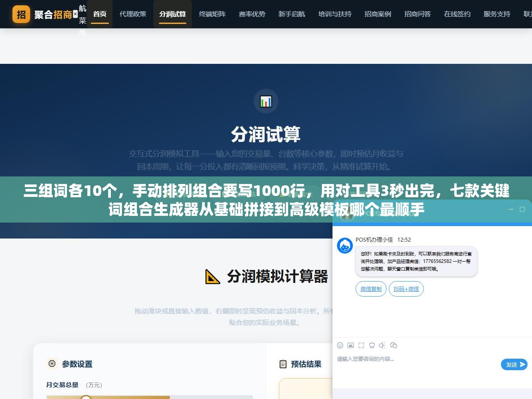532x399 pixels.
Task: Navigate to 招商问答
Action: click(x=418, y=14)
